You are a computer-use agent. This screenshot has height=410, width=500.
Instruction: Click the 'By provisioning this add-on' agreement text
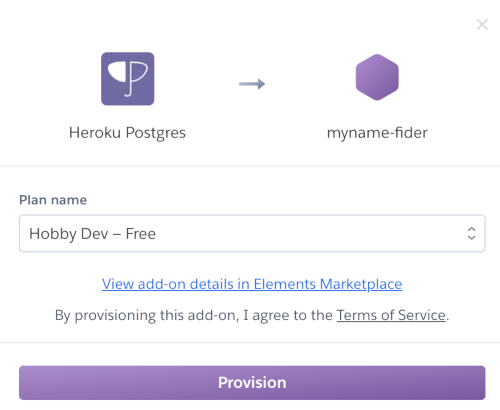[252, 315]
